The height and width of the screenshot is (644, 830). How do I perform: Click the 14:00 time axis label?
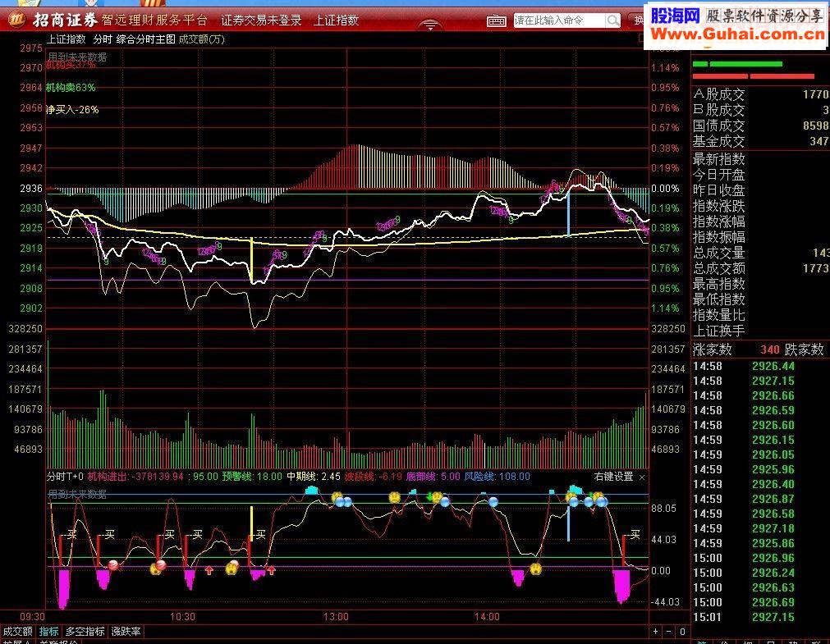click(x=487, y=616)
